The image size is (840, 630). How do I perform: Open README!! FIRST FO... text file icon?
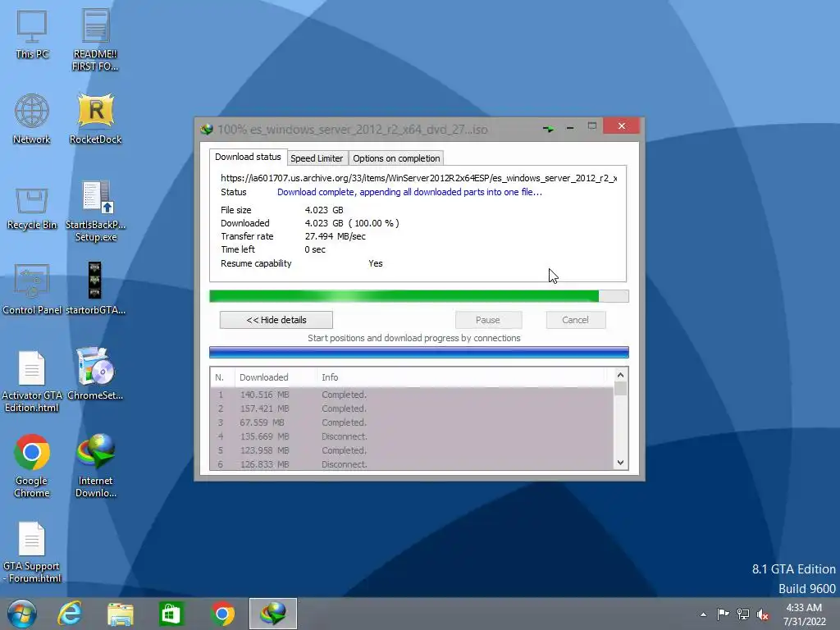point(95,39)
